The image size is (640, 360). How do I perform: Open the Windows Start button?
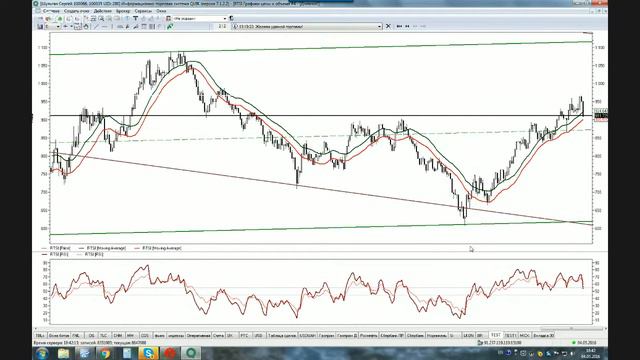pyautogui.click(x=42, y=353)
